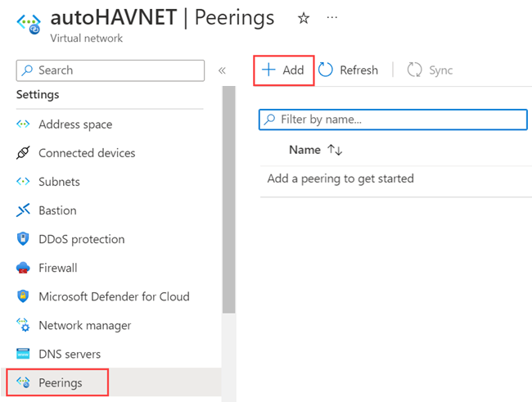Open the Firewall settings page
The width and height of the screenshot is (532, 402).
[x=57, y=268]
